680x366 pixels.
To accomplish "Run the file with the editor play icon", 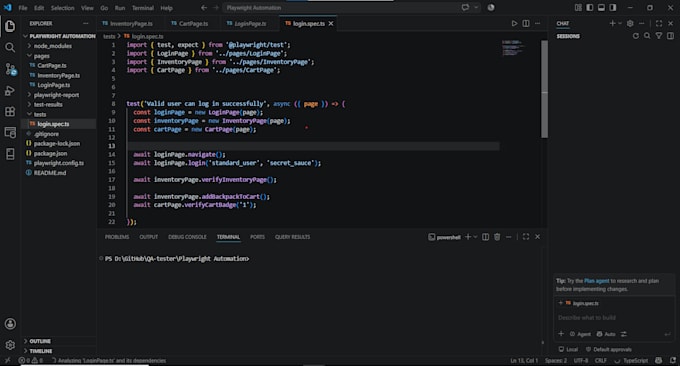I will [x=514, y=23].
